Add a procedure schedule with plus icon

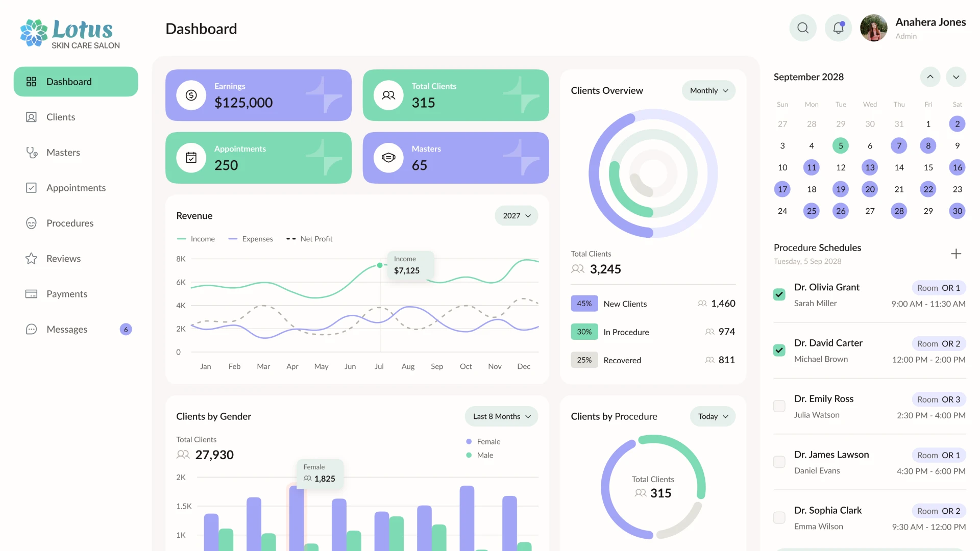click(956, 254)
